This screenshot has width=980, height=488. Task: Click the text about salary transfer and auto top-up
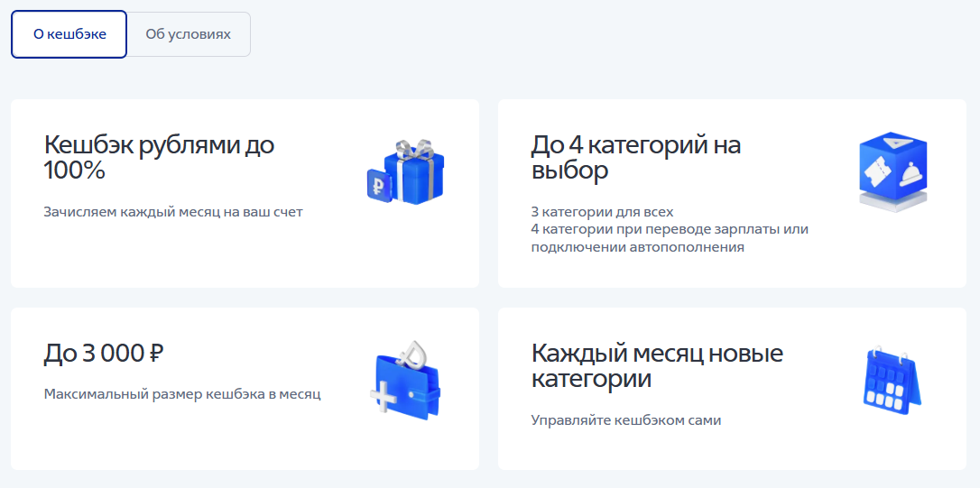669,238
